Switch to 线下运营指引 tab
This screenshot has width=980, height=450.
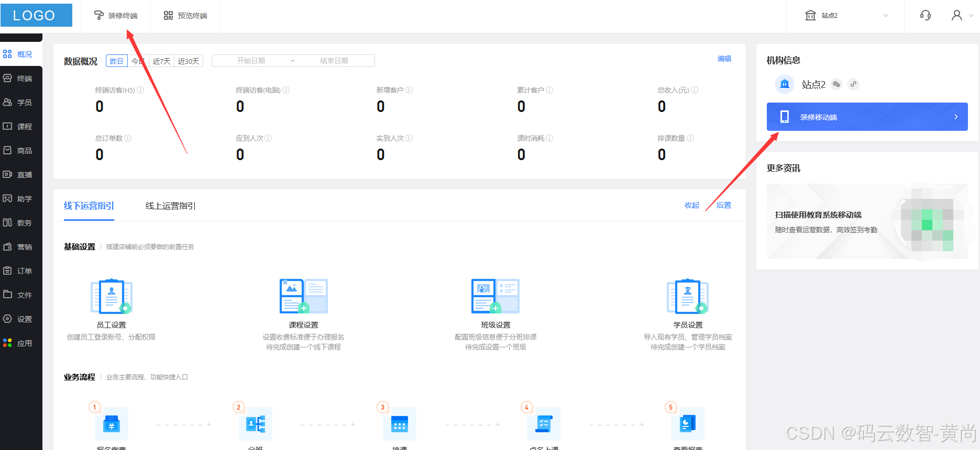(x=89, y=206)
